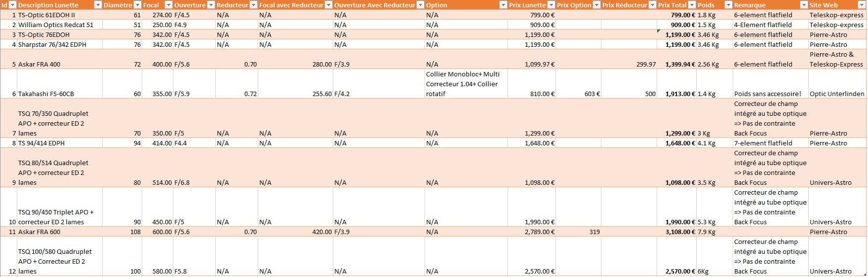Select the weight cell '5.3 Kg'
The height and width of the screenshot is (277, 868).
tap(714, 207)
